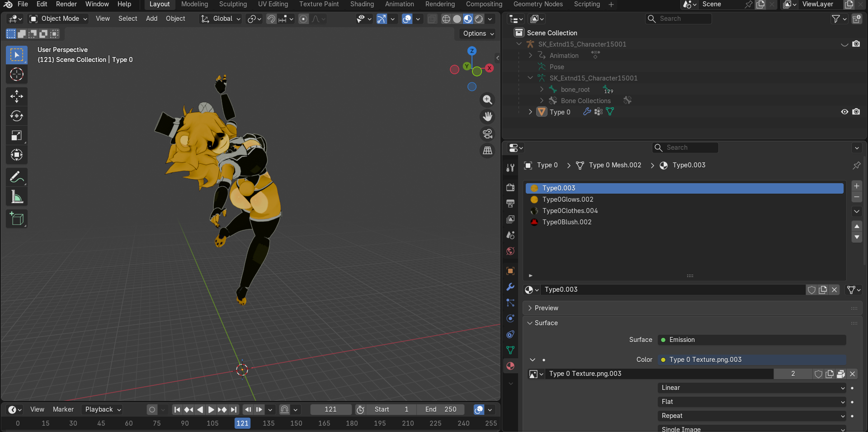Open the viewport Options dropdown
This screenshot has width=868, height=432.
[x=478, y=33]
